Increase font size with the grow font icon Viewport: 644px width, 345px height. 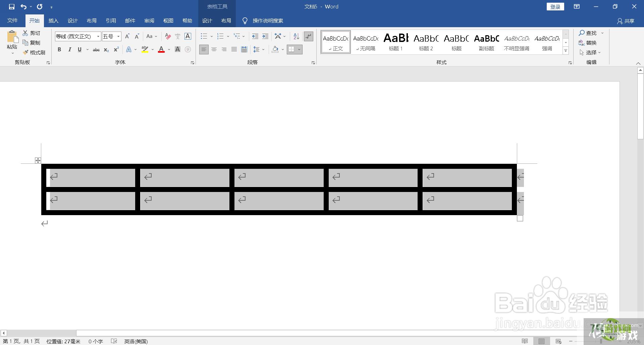(x=127, y=36)
